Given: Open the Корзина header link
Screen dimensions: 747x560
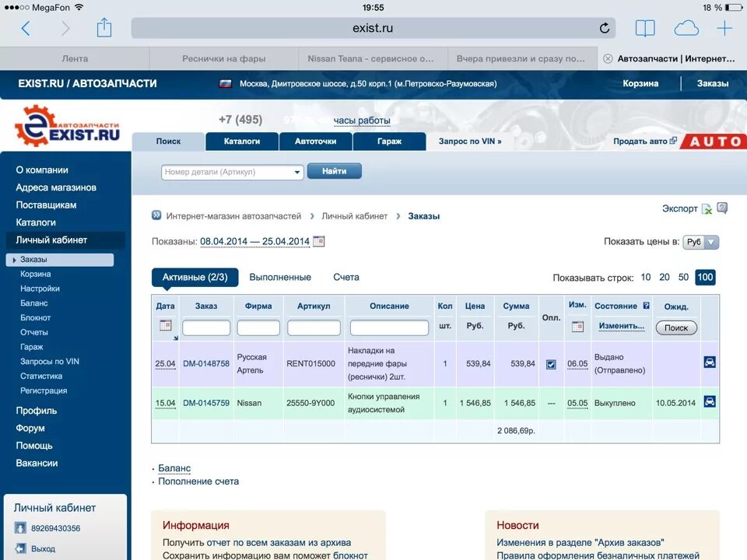Looking at the screenshot, I should [x=640, y=83].
